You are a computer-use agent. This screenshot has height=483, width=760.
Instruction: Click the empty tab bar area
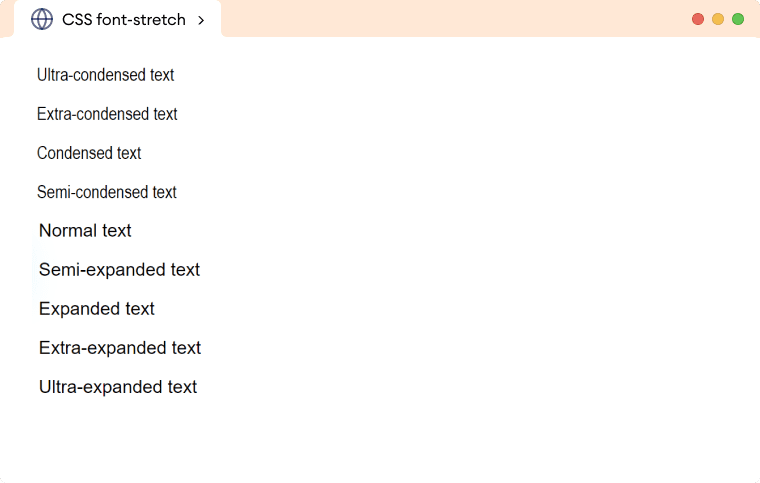pos(450,19)
